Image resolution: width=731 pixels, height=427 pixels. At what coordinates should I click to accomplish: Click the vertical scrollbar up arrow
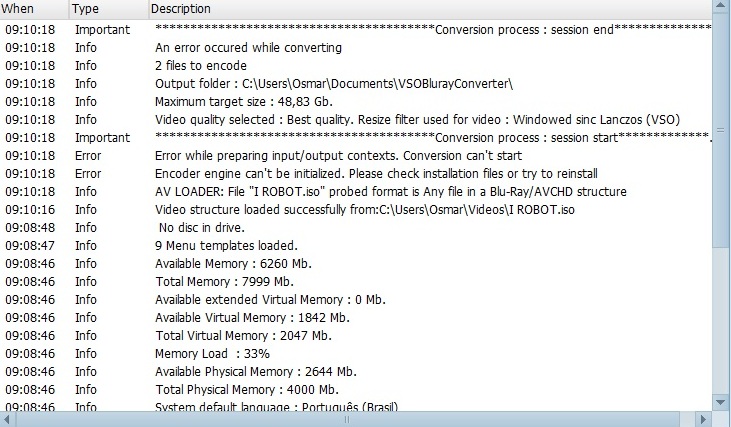click(721, 6)
